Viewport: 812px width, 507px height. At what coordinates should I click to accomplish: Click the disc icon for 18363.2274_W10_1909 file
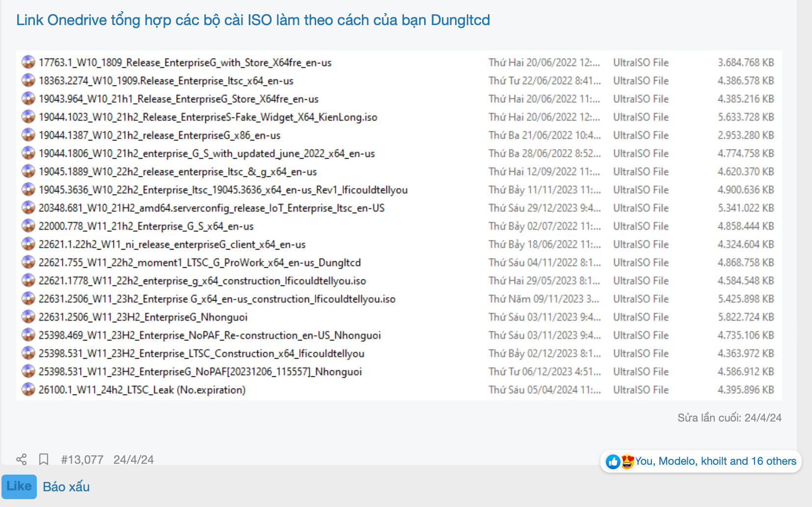pos(28,80)
